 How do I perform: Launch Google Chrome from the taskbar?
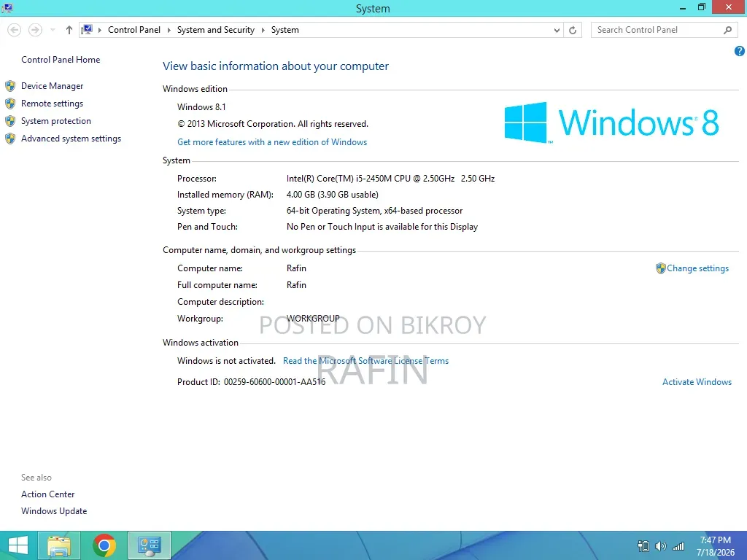(104, 545)
